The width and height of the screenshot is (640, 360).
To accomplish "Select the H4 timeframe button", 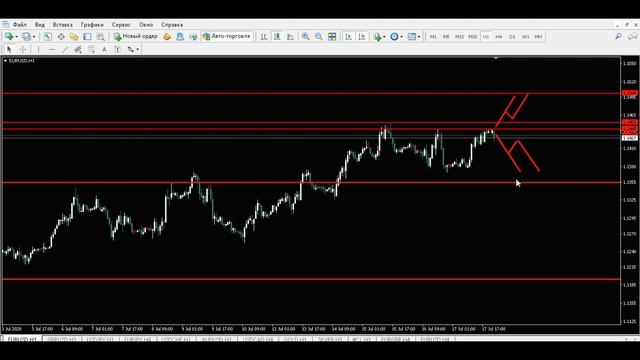I will pyautogui.click(x=499, y=37).
